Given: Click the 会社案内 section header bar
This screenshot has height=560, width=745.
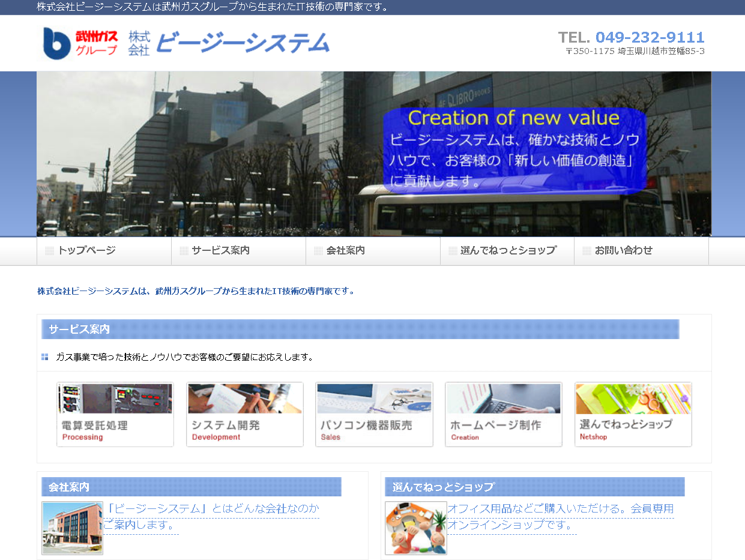Looking at the screenshot, I should pos(191,487).
